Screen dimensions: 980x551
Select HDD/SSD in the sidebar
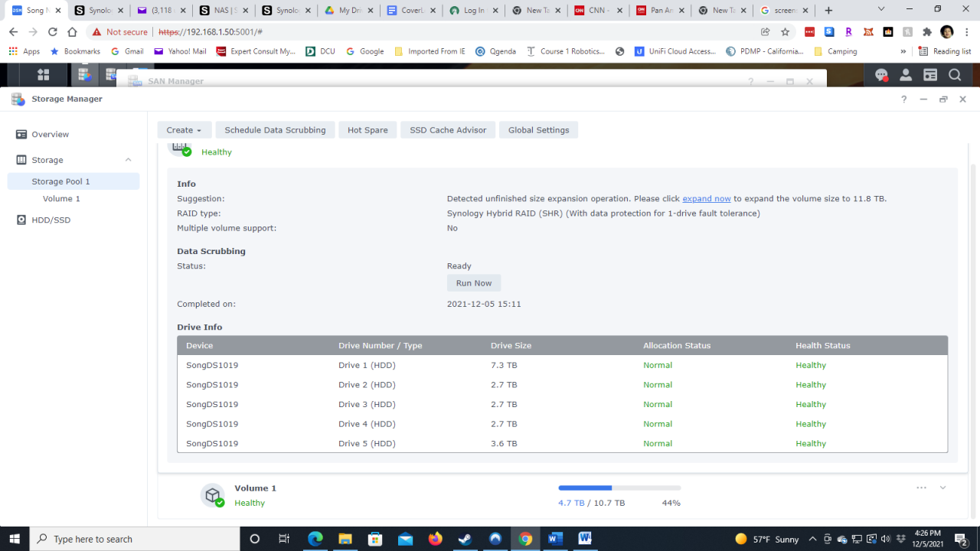tap(51, 220)
